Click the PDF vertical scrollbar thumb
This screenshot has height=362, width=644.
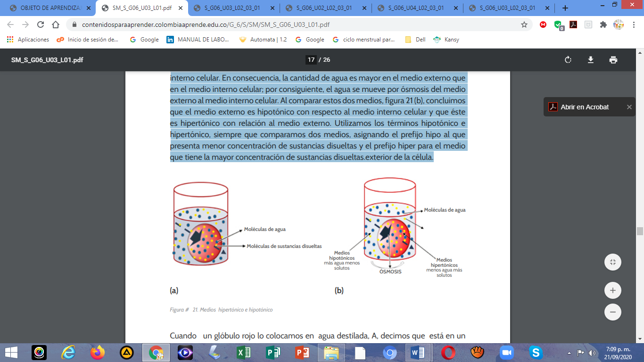[x=640, y=231]
